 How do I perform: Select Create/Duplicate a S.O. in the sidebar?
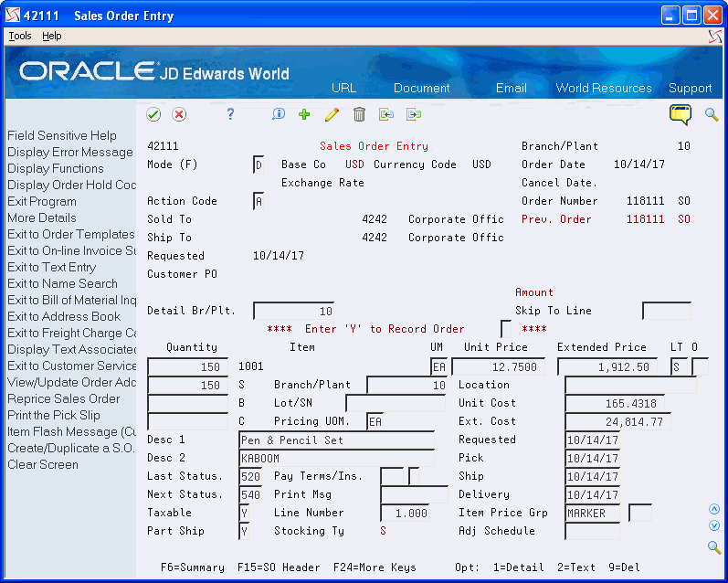71,449
